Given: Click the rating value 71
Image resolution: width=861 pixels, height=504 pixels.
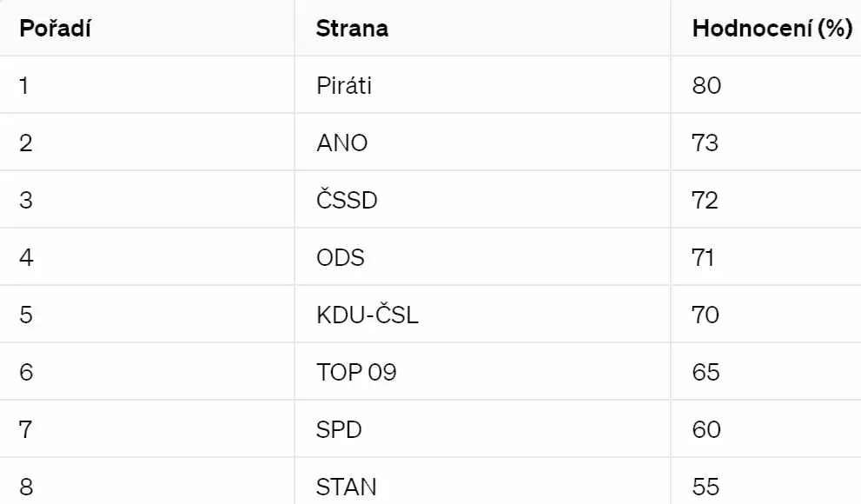Looking at the screenshot, I should (703, 257).
